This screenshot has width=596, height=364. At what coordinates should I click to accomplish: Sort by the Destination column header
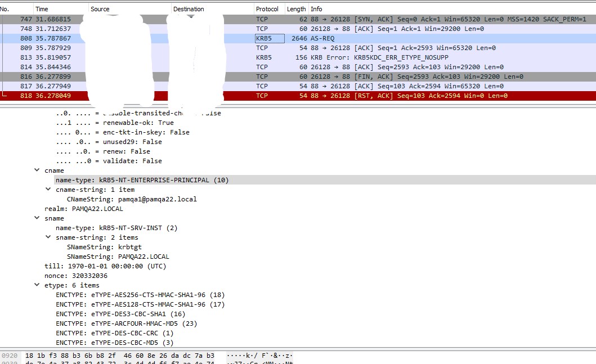tap(213, 9)
